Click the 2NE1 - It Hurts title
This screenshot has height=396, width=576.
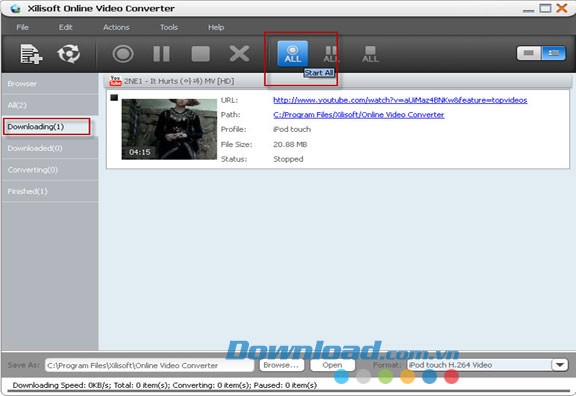(x=179, y=81)
